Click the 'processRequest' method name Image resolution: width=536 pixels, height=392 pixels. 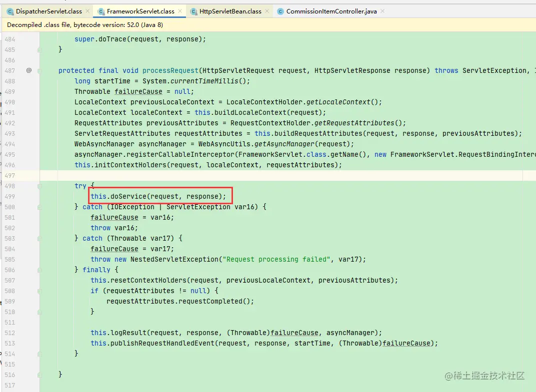170,71
